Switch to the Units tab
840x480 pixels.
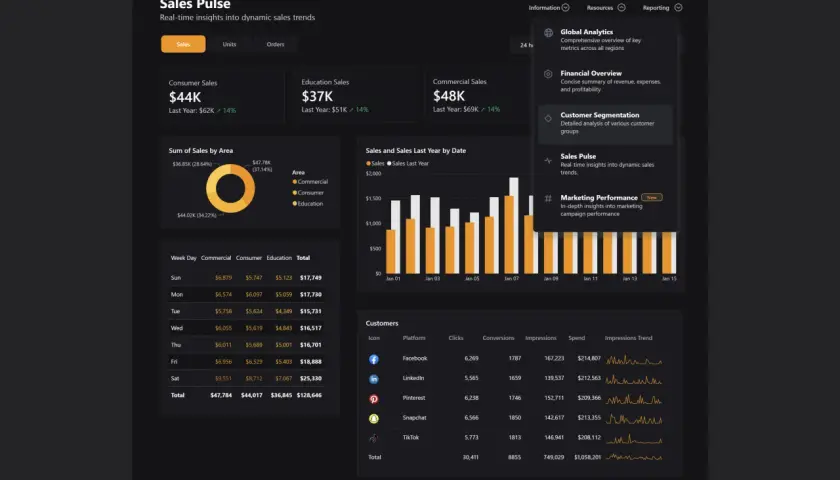[229, 44]
